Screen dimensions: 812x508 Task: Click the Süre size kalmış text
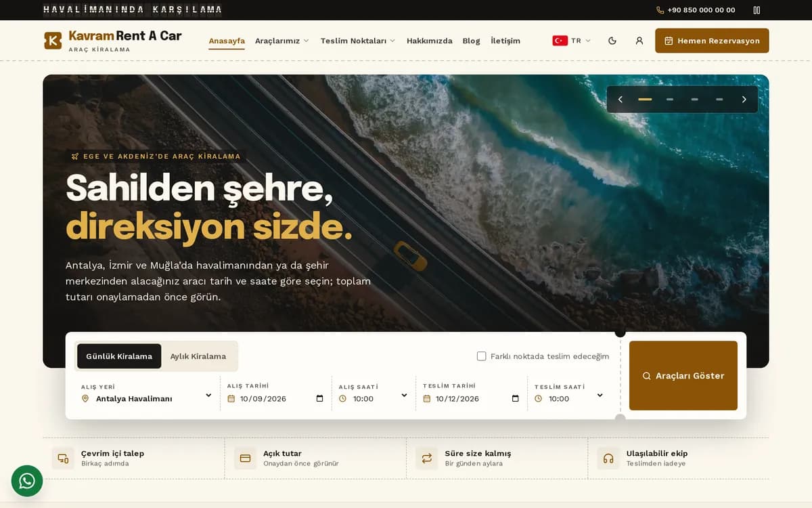pyautogui.click(x=478, y=454)
